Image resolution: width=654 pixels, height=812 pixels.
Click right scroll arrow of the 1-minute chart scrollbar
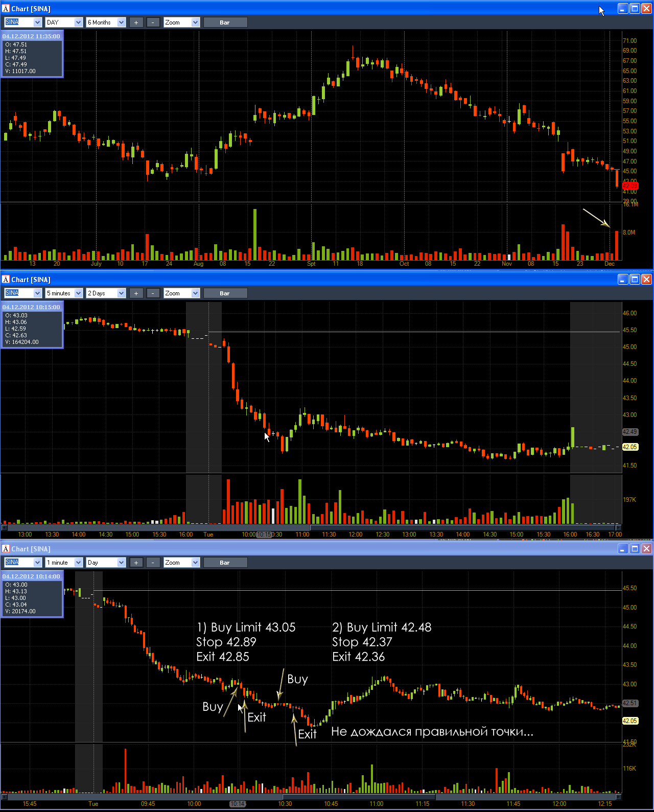coord(618,797)
